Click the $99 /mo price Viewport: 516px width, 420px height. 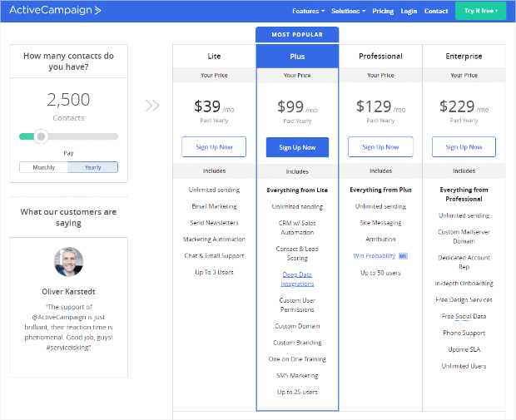point(297,107)
